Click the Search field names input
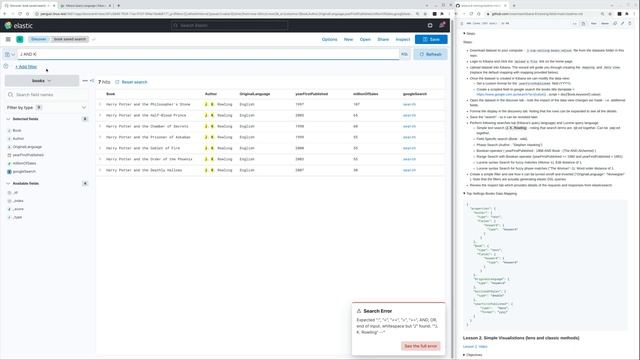This screenshot has width=640, height=360. [46, 95]
